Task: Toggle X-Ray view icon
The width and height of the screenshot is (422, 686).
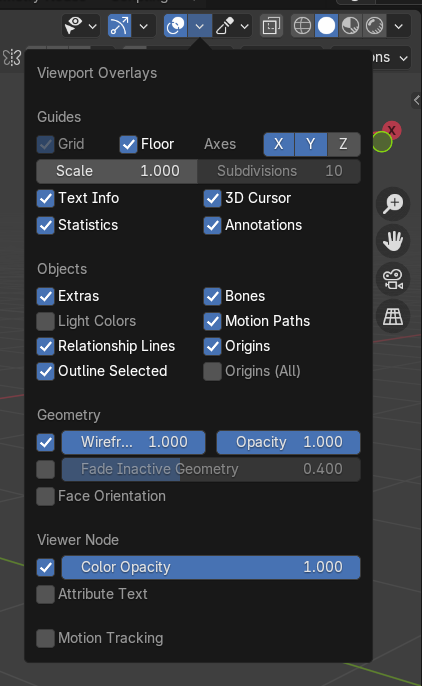Action: click(x=272, y=26)
